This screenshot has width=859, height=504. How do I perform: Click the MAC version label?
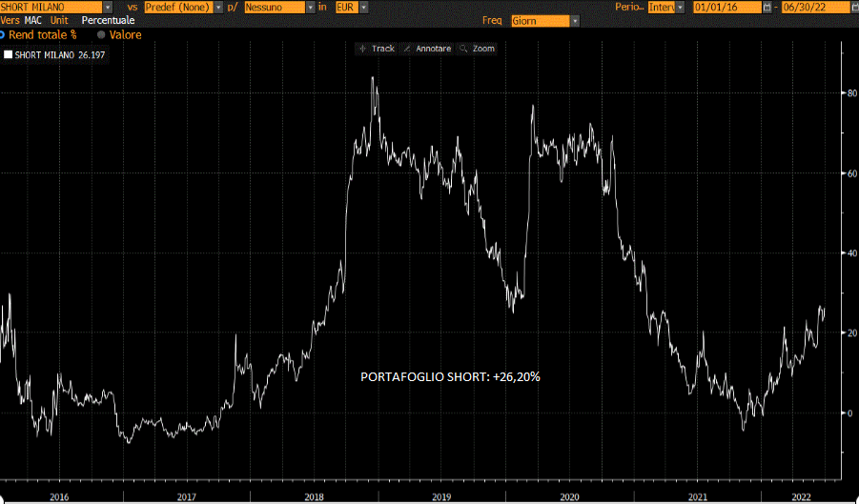(33, 20)
